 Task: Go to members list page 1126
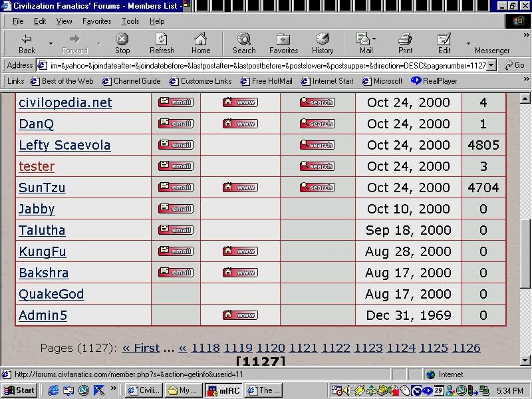(x=466, y=348)
